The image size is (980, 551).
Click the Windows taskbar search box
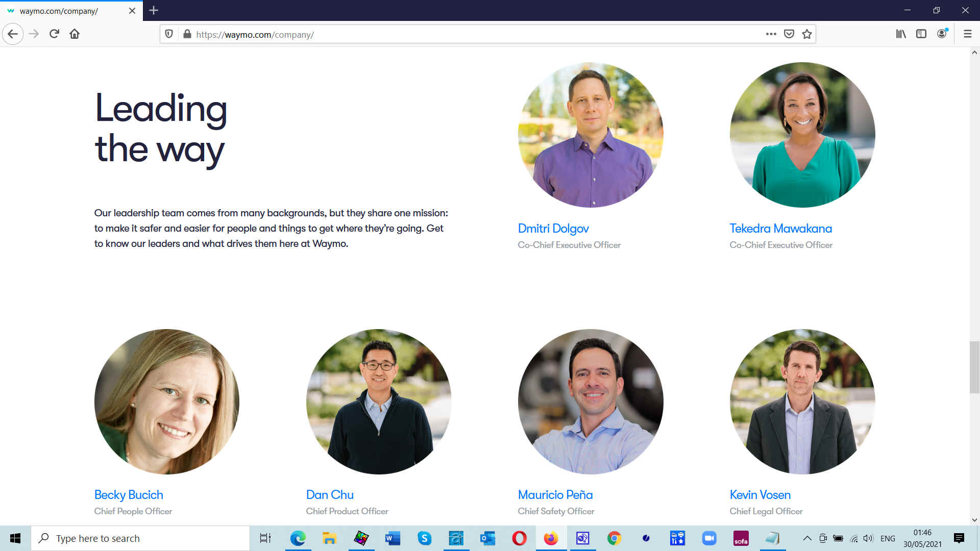click(140, 538)
